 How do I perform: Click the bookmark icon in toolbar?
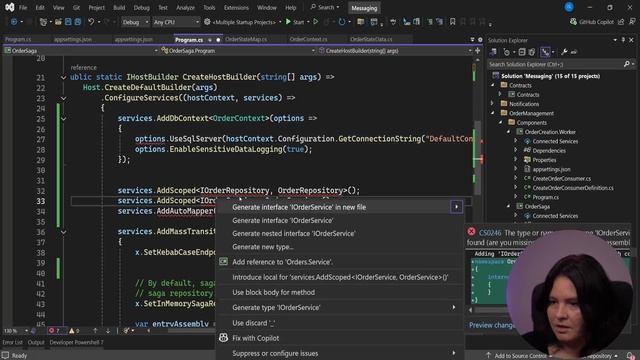452,22
